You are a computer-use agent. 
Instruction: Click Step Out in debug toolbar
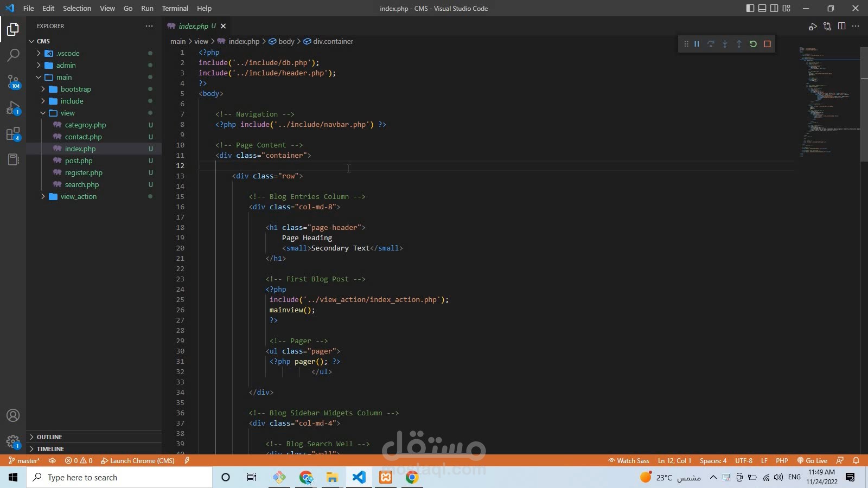pyautogui.click(x=739, y=44)
